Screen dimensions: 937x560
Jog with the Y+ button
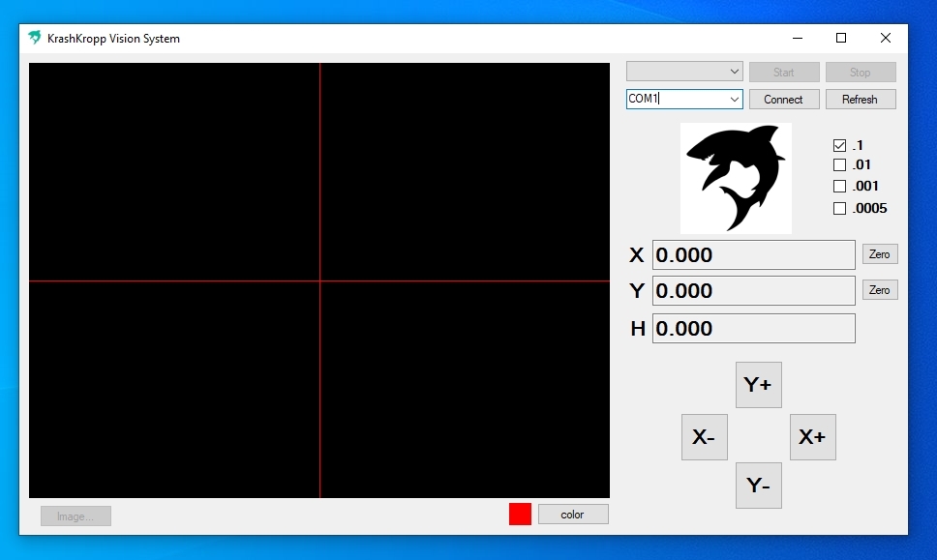tap(758, 385)
